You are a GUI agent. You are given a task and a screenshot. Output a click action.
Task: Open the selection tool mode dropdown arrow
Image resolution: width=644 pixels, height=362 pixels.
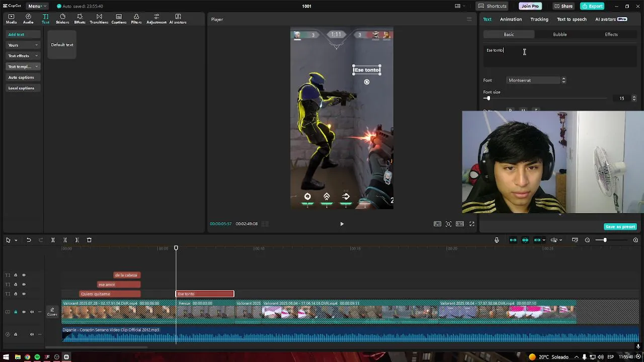coord(16,240)
